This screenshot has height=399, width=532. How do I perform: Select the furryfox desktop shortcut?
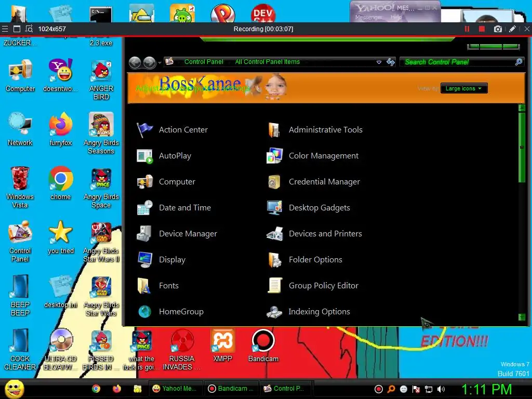pyautogui.click(x=61, y=129)
